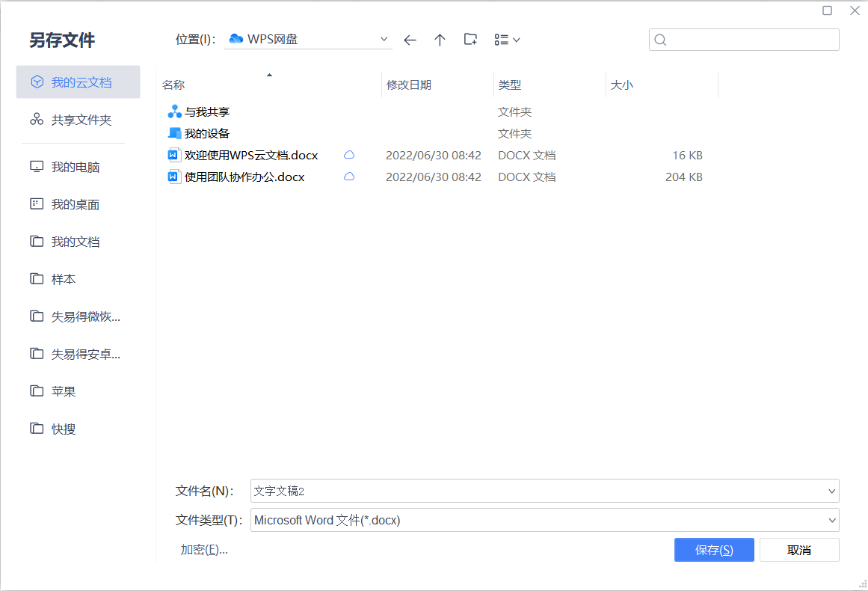Open the 失易得安卓... folder shortcut
The height and width of the screenshot is (591, 868).
click(x=78, y=354)
